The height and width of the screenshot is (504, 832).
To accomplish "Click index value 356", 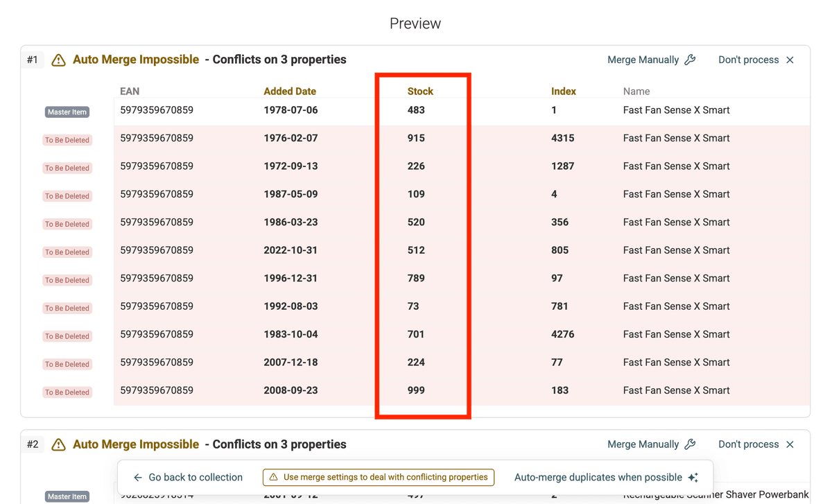I will (x=560, y=223).
